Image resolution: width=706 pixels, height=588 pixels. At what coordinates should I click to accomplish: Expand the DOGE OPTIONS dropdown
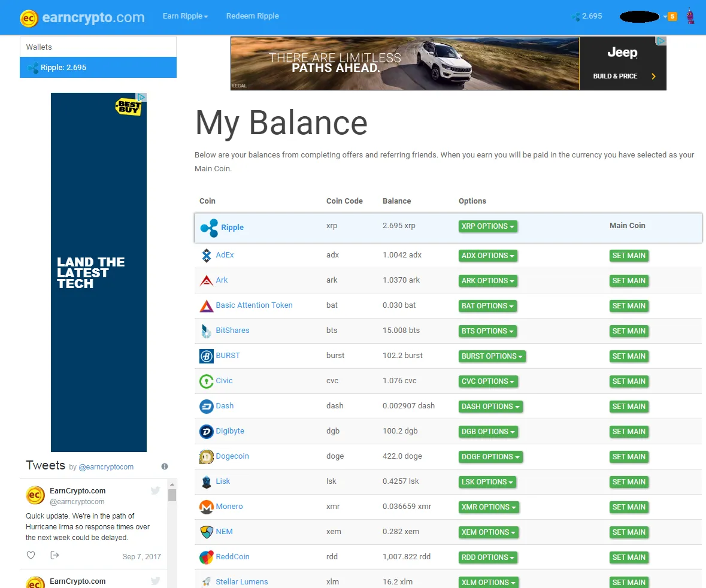490,457
